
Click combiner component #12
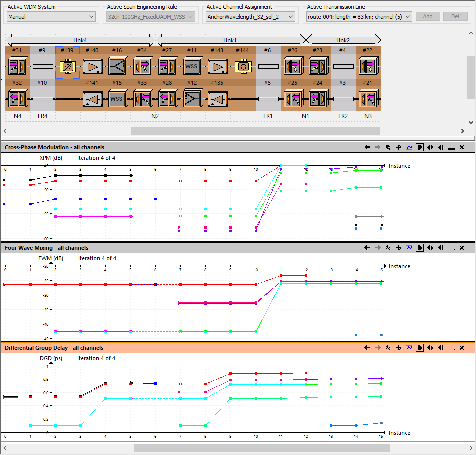coord(193,98)
